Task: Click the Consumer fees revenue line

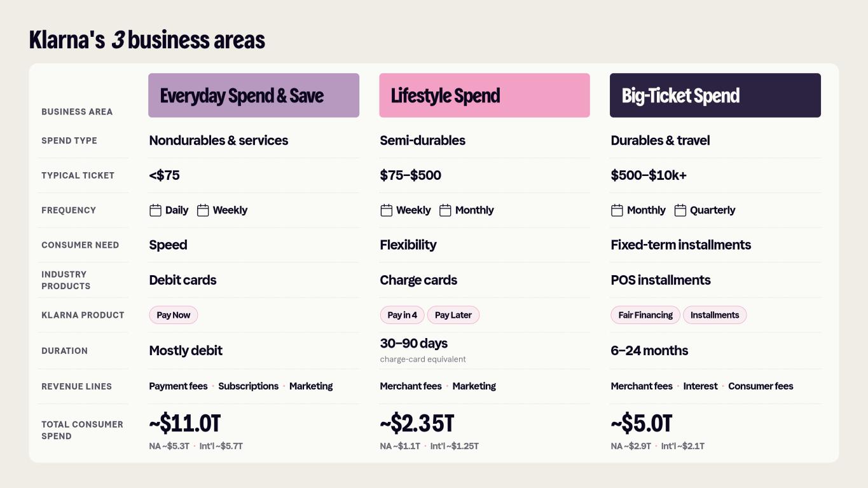Action: coord(761,386)
